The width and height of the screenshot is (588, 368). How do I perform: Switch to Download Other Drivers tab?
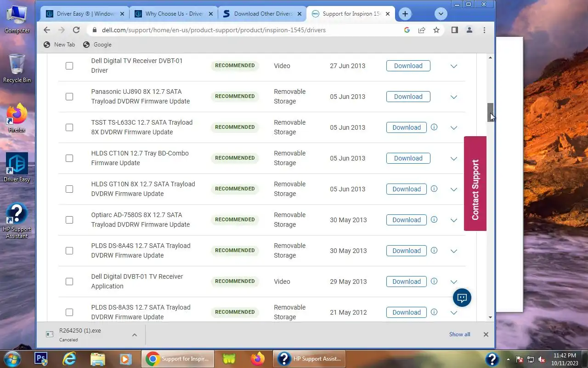click(262, 14)
